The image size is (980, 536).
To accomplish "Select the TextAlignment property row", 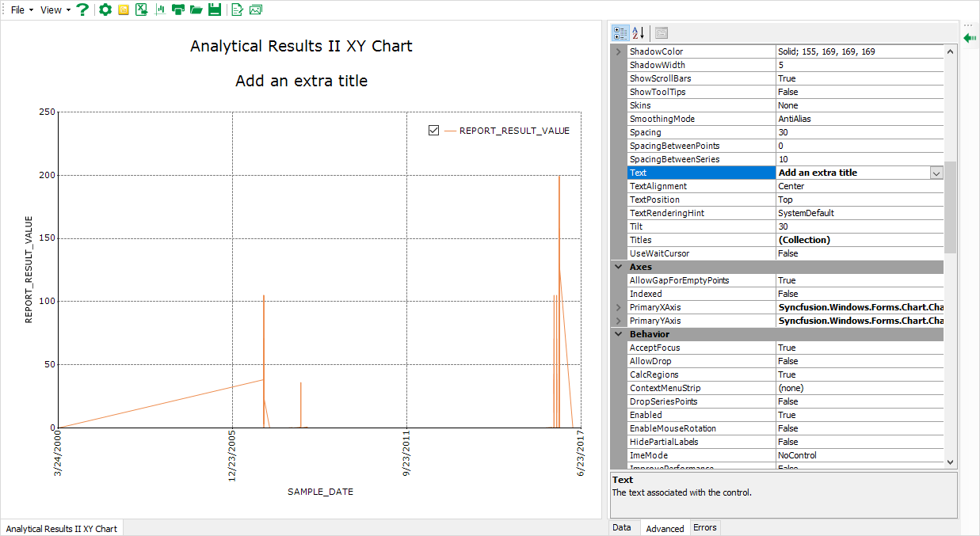I will [785, 186].
